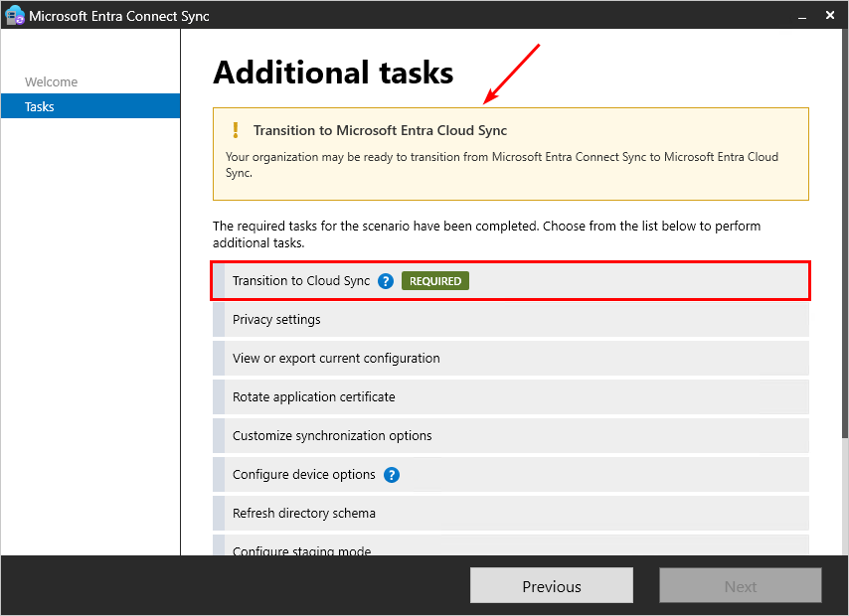Screen dimensions: 849x616
Task: Go to the Welcome step in sidebar
Action: pyautogui.click(x=52, y=82)
